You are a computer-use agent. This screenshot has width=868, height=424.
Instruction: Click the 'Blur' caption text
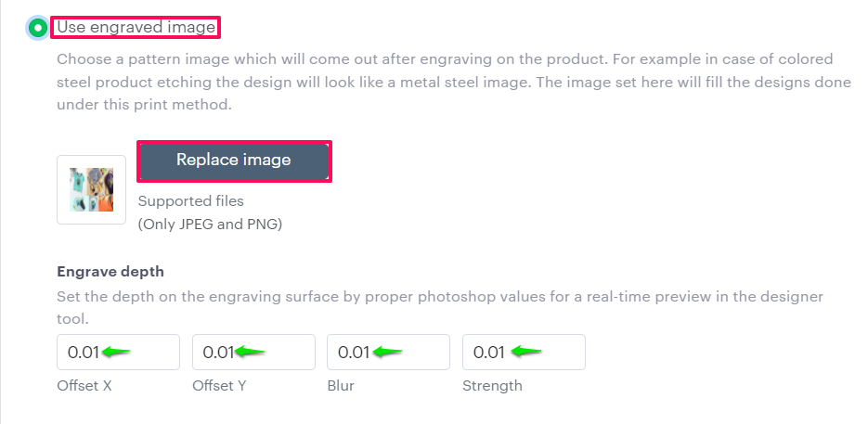click(341, 385)
